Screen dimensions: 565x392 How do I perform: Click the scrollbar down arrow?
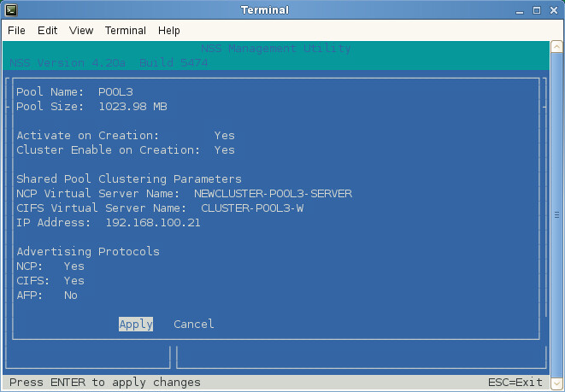coord(556,383)
